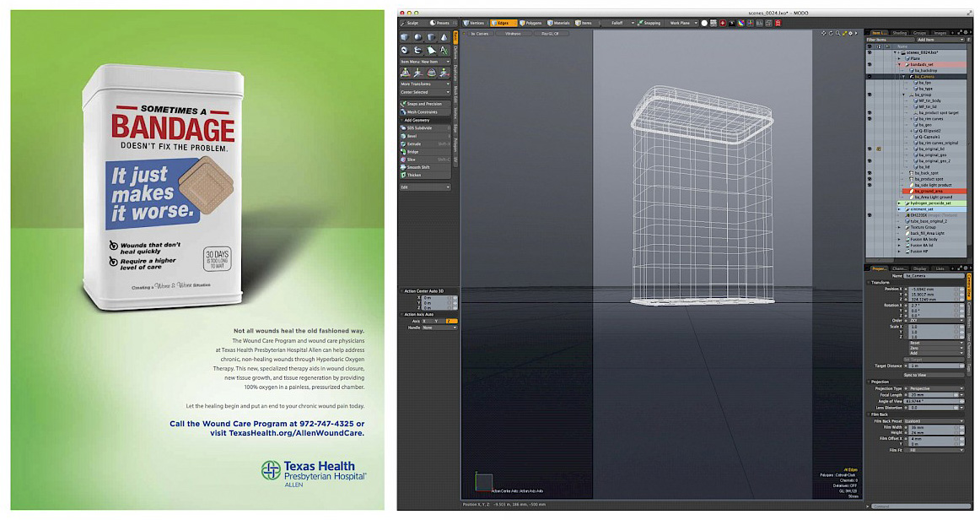Click the Snapping button
Viewport: 980px width, 520px height.
[x=650, y=23]
